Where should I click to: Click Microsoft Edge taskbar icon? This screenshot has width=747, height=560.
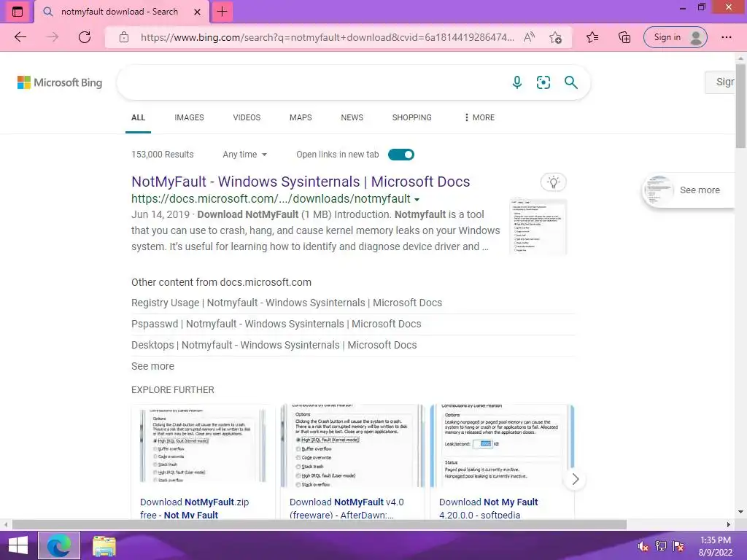pos(58,545)
